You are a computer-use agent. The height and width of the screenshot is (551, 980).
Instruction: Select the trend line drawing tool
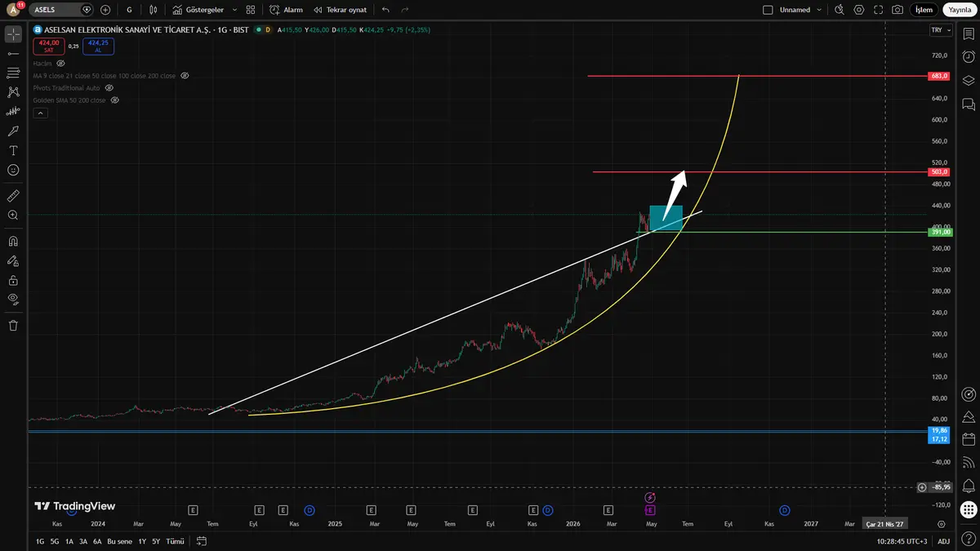13,53
